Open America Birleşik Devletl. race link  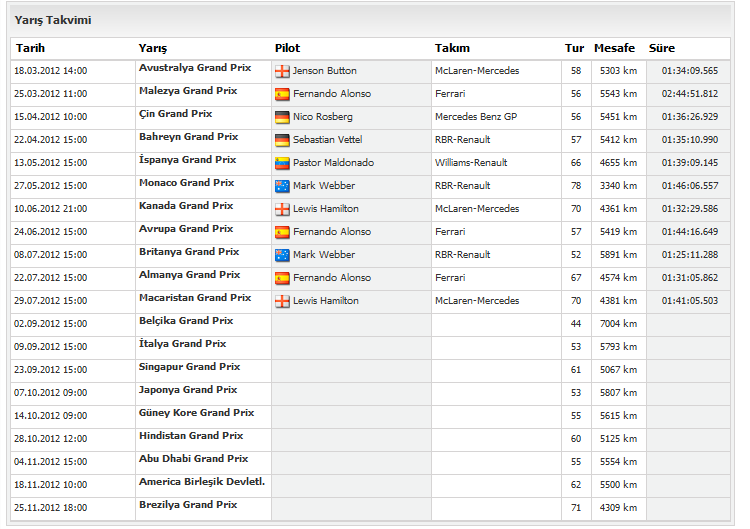[202, 482]
